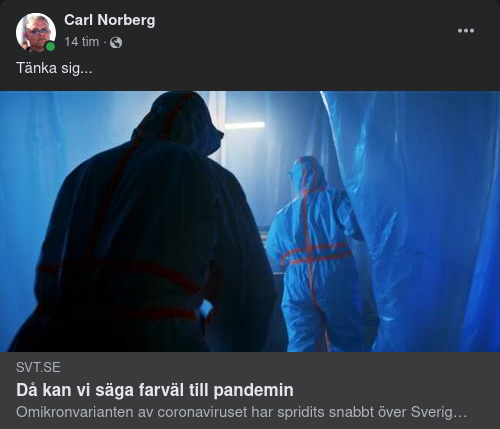Click the green online status dot
The image size is (500, 429).
click(50, 46)
